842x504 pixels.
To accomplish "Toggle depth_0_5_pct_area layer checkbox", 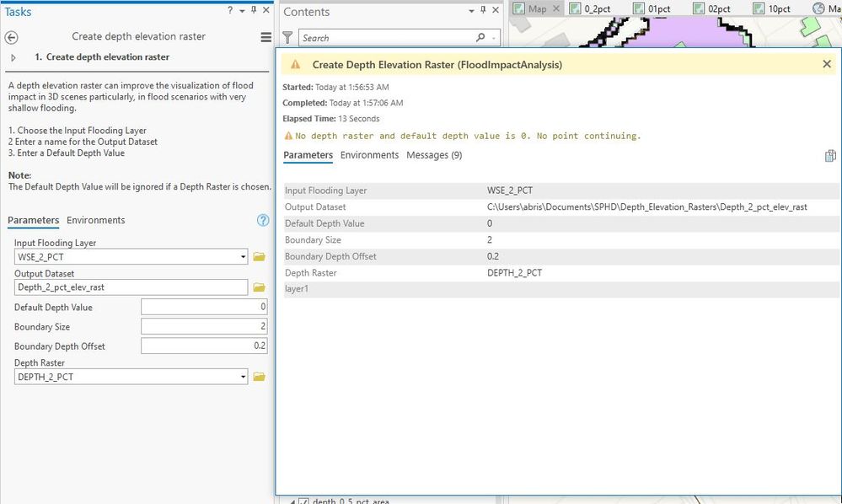I will [x=303, y=501].
